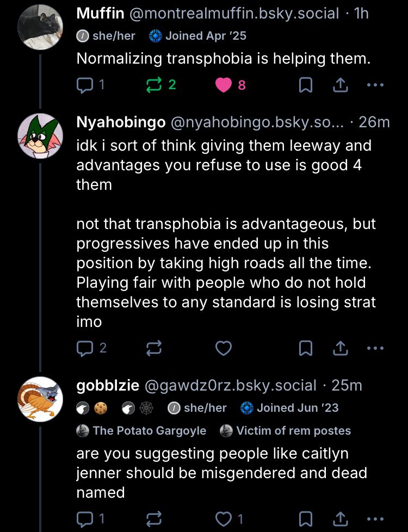Screen dimensions: 408x532
Task: Reply to Muffin's post
Action: (84, 84)
